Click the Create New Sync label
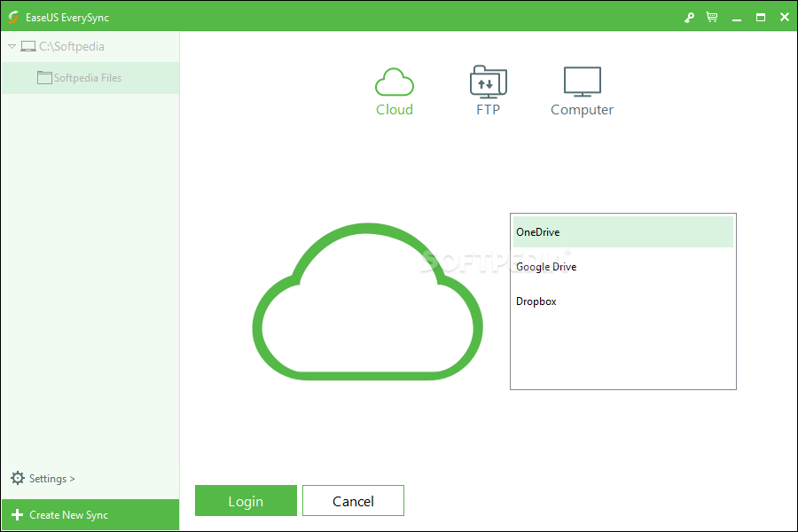The height and width of the screenshot is (532, 798). (68, 514)
